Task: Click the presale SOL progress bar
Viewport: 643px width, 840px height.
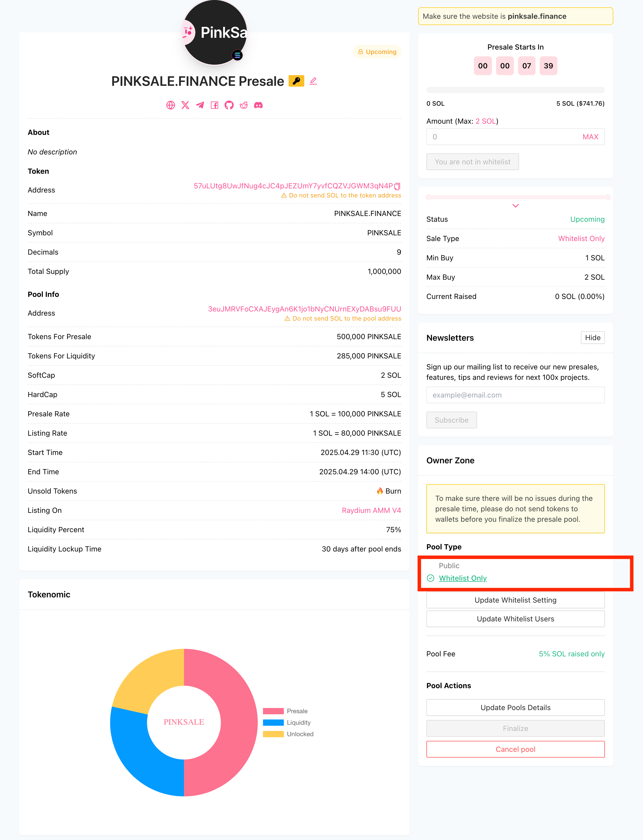Action: pyautogui.click(x=516, y=90)
